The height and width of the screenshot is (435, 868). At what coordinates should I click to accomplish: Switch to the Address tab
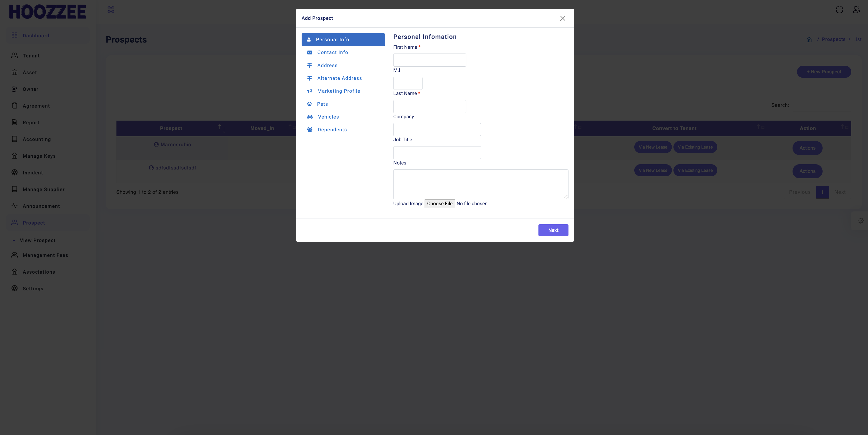point(327,65)
